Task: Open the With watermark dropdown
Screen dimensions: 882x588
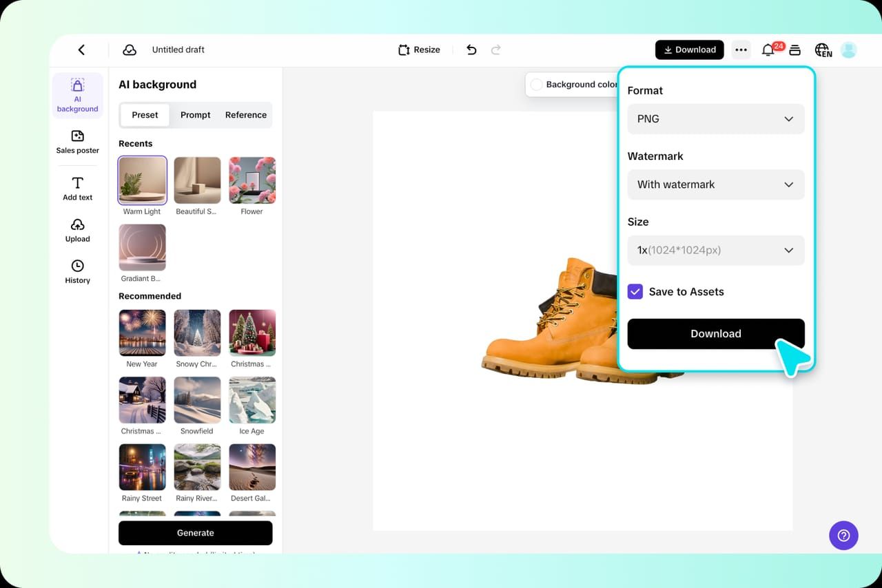Action: pos(716,185)
